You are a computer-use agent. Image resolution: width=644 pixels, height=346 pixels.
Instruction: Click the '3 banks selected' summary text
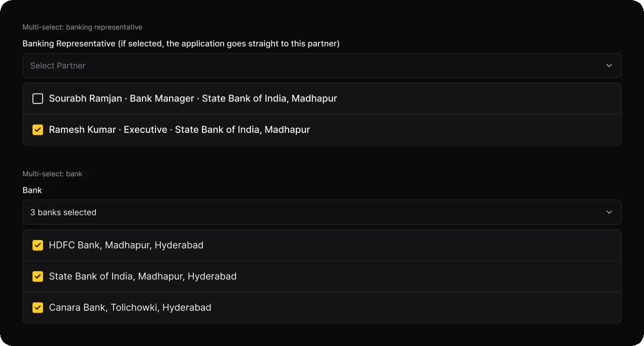coord(63,213)
